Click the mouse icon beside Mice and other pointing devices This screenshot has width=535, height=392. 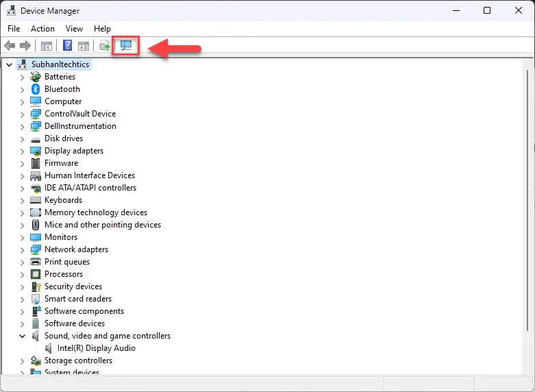[36, 225]
